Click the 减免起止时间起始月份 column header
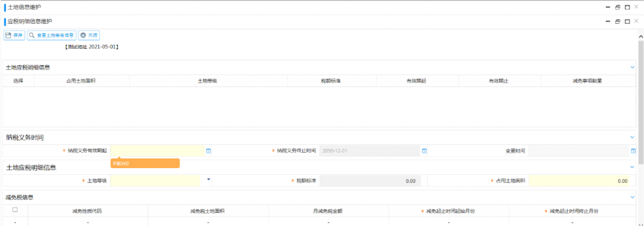Screen dimensions: 644x226 click(x=448, y=211)
